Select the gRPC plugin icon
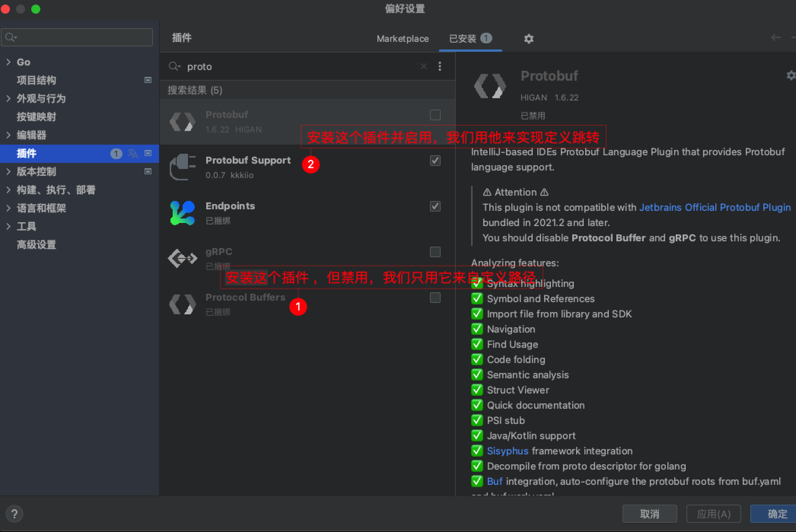 [x=183, y=258]
